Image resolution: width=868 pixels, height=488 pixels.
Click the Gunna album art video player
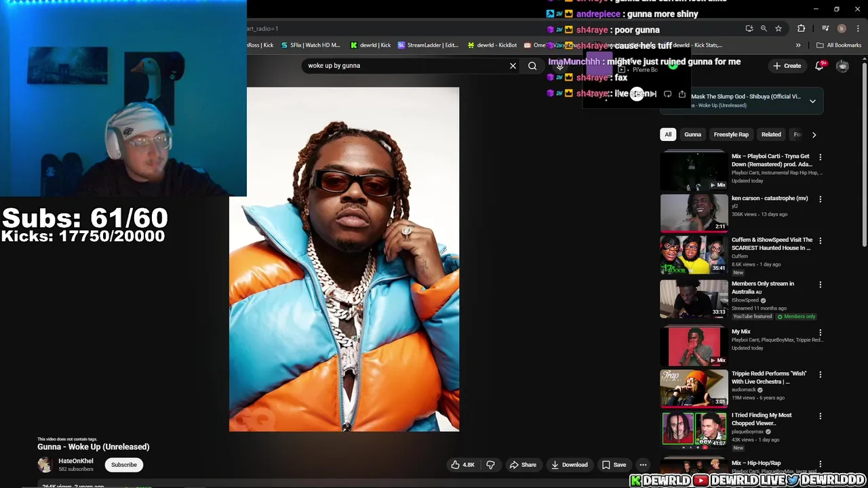(344, 259)
